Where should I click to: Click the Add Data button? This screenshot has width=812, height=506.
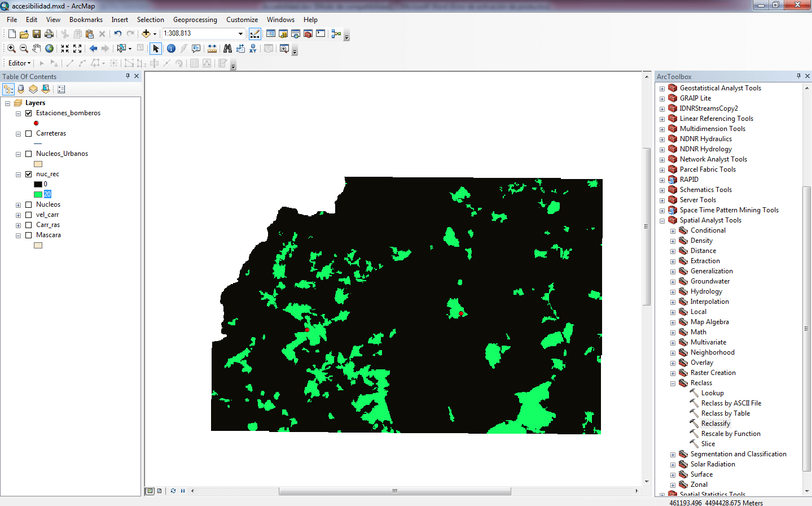point(146,34)
